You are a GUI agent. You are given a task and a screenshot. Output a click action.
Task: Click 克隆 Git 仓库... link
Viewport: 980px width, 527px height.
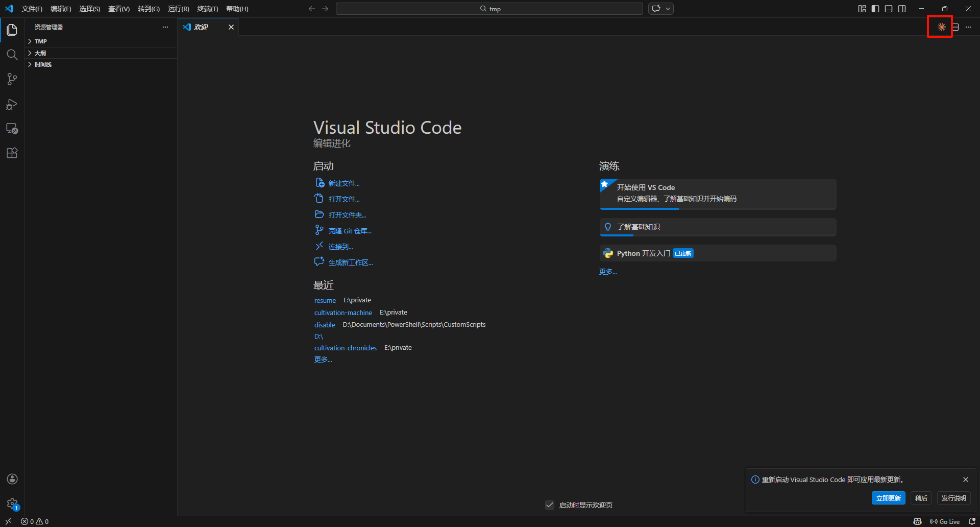[350, 231]
